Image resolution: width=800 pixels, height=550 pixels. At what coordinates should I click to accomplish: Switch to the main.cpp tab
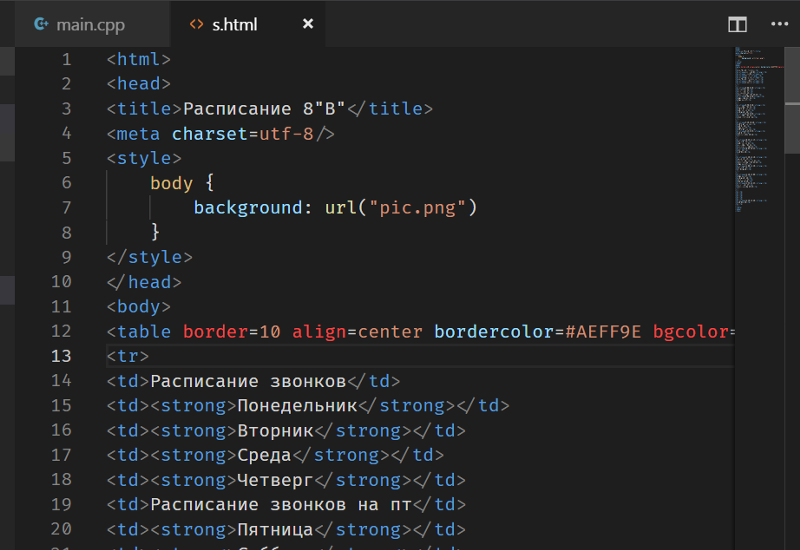pos(91,24)
